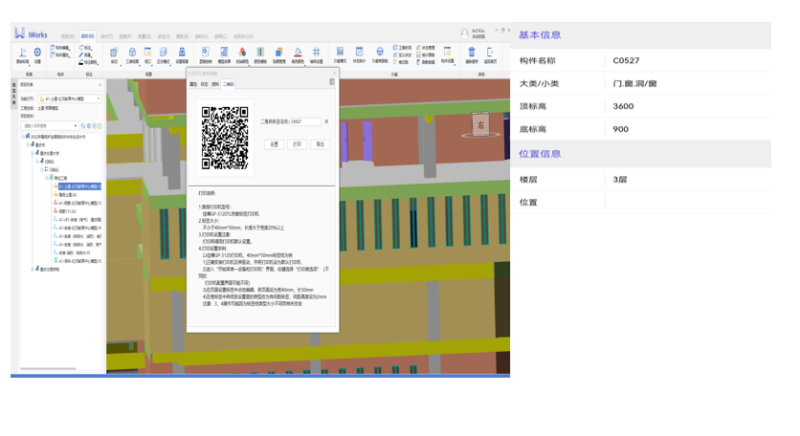Viewport: 800px width, 436px height.
Task: Open the hash-shaped 轴网设置 grid settings tool
Action: coord(316,55)
